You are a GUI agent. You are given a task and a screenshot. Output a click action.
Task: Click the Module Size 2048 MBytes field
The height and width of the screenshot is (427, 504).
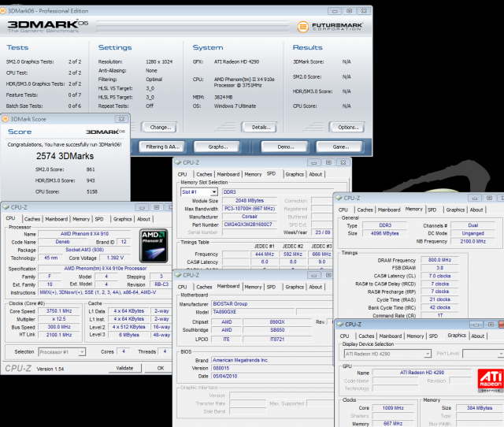(x=250, y=200)
